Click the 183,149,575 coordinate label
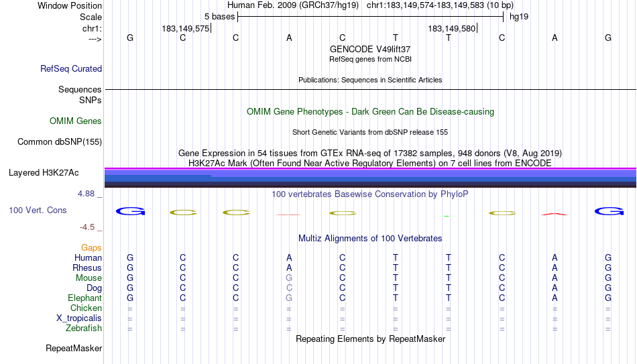637x364 pixels. 186,28
